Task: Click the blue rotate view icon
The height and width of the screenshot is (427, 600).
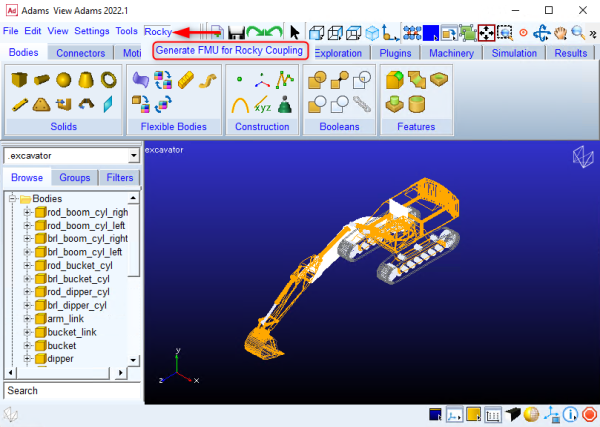Action: (x=542, y=33)
